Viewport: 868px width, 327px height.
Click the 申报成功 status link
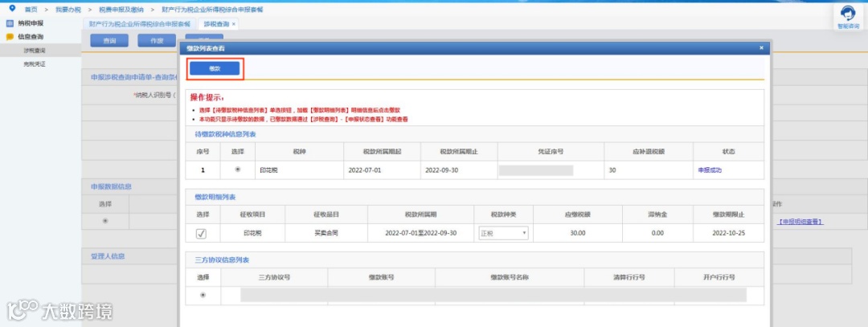coord(710,170)
